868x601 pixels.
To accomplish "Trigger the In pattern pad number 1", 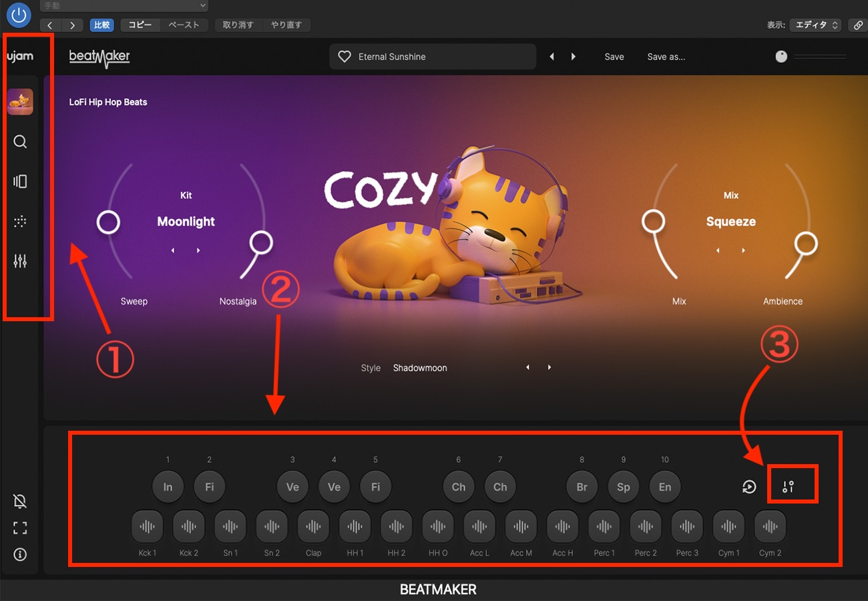I will [x=168, y=487].
